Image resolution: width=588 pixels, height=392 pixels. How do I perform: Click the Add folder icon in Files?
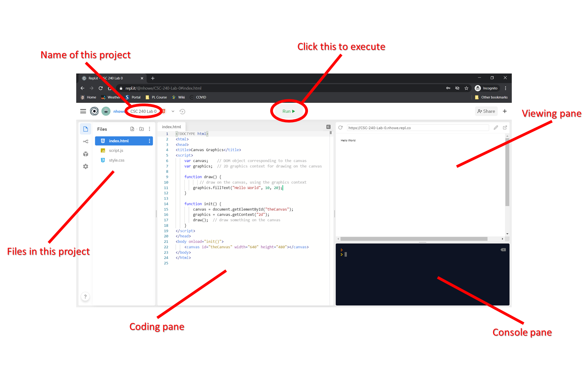pos(142,129)
